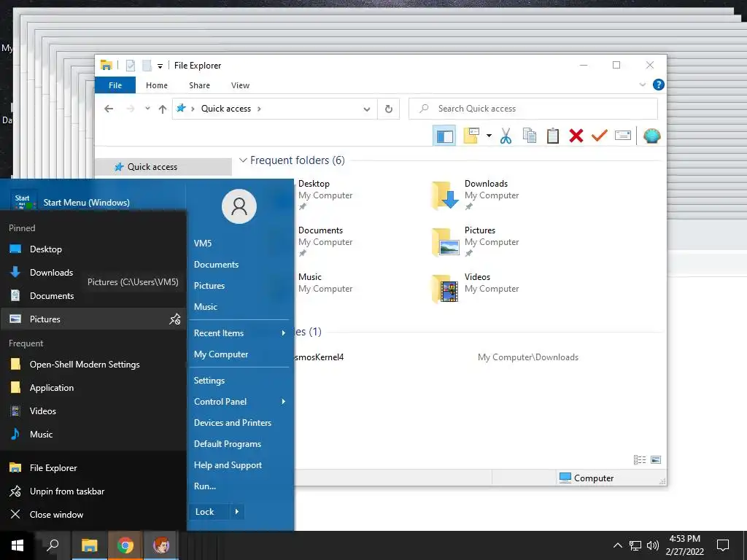Toggle the navigation pane toolbar button
The image size is (747, 560).
(444, 136)
